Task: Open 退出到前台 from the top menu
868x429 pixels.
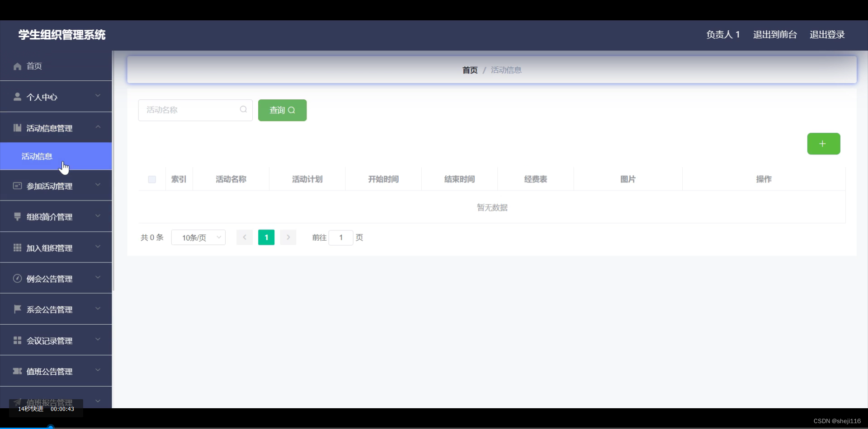Action: 774,34
